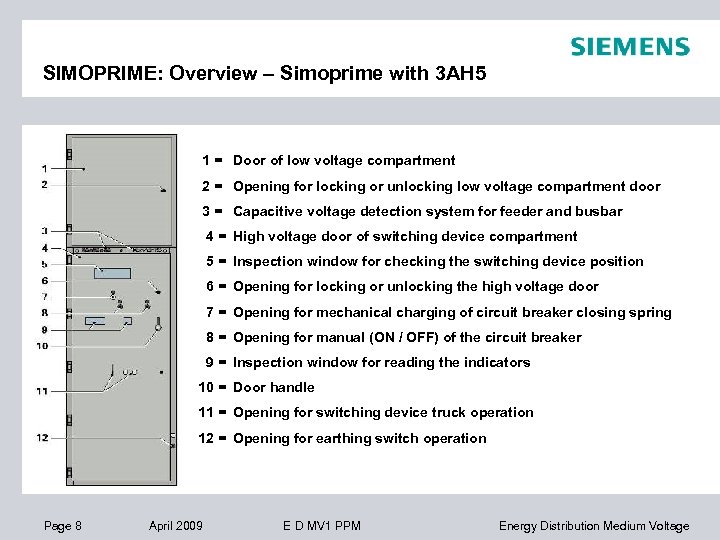The image size is (720, 540).
Task: Click callout number 11 beside the diagram
Action: (x=42, y=391)
